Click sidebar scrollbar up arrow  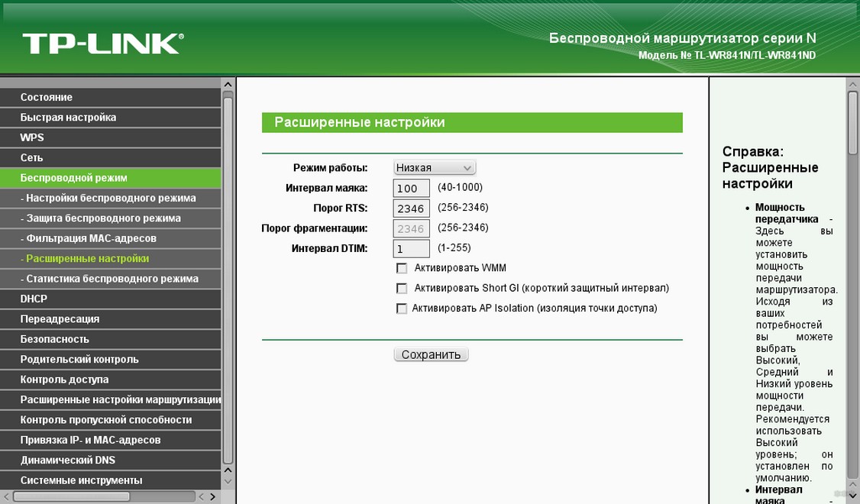point(228,83)
